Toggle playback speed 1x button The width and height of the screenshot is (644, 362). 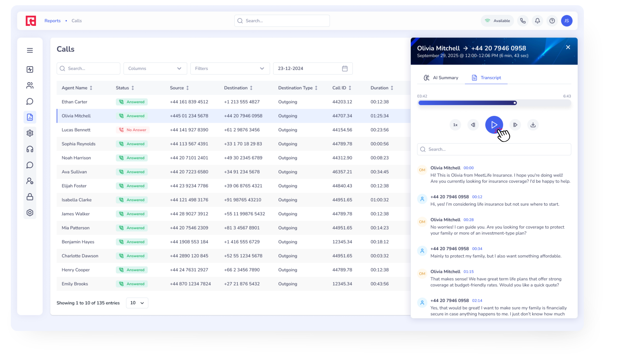pos(455,125)
